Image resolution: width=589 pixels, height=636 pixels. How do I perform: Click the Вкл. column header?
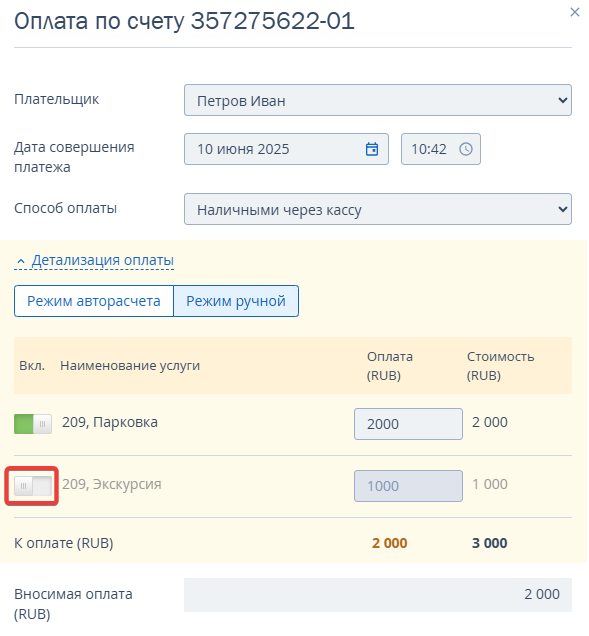[x=32, y=365]
